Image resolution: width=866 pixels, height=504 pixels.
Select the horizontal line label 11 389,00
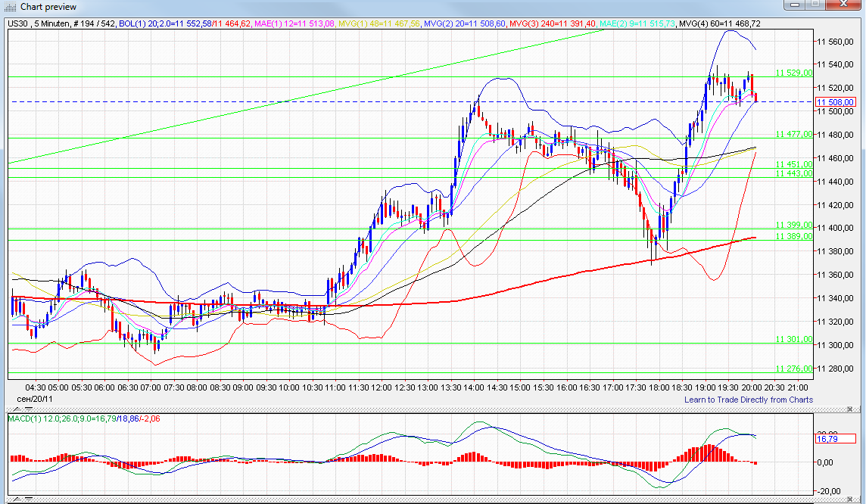[x=793, y=236]
